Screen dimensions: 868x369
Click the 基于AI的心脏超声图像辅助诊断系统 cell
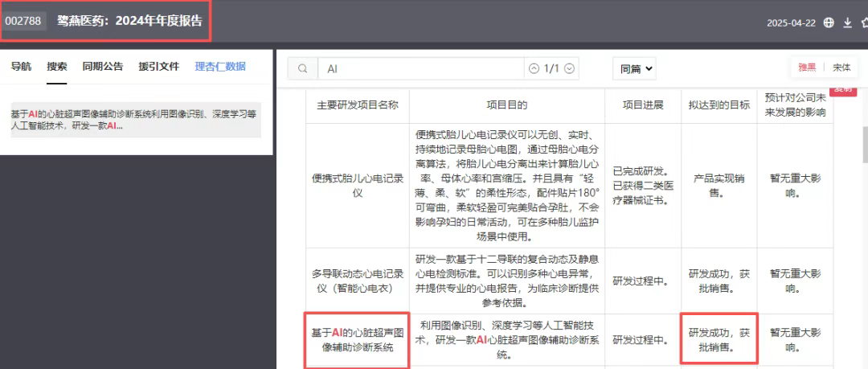pos(358,340)
